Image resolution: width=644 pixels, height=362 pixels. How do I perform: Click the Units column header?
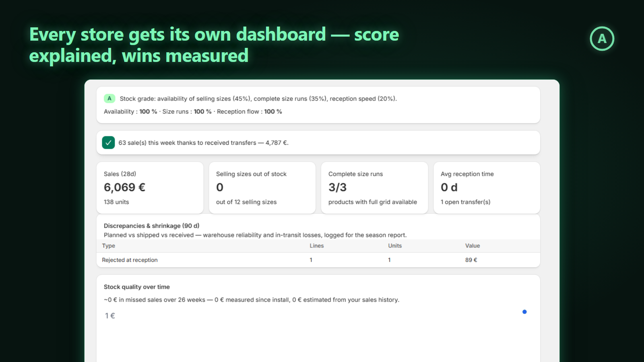point(395,246)
